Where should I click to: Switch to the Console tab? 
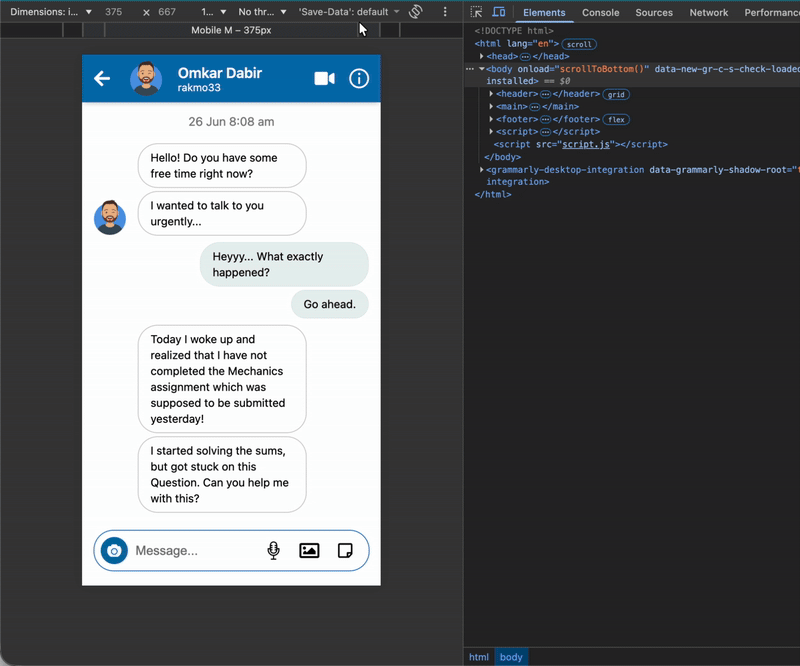coord(600,13)
